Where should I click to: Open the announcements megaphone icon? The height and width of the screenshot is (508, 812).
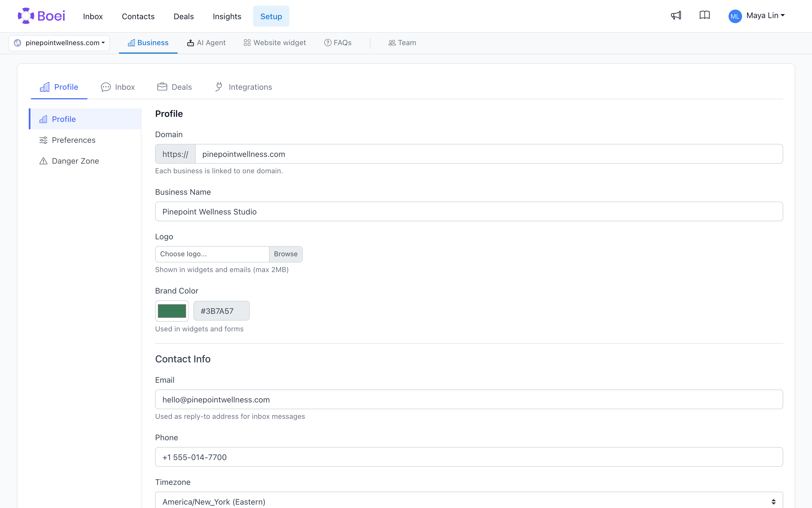676,16
